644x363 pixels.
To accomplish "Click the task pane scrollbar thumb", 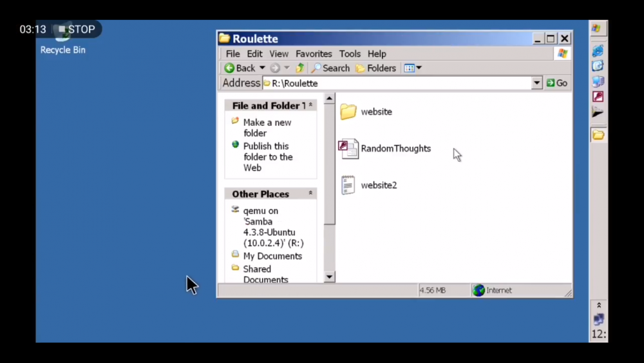I will click(329, 164).
